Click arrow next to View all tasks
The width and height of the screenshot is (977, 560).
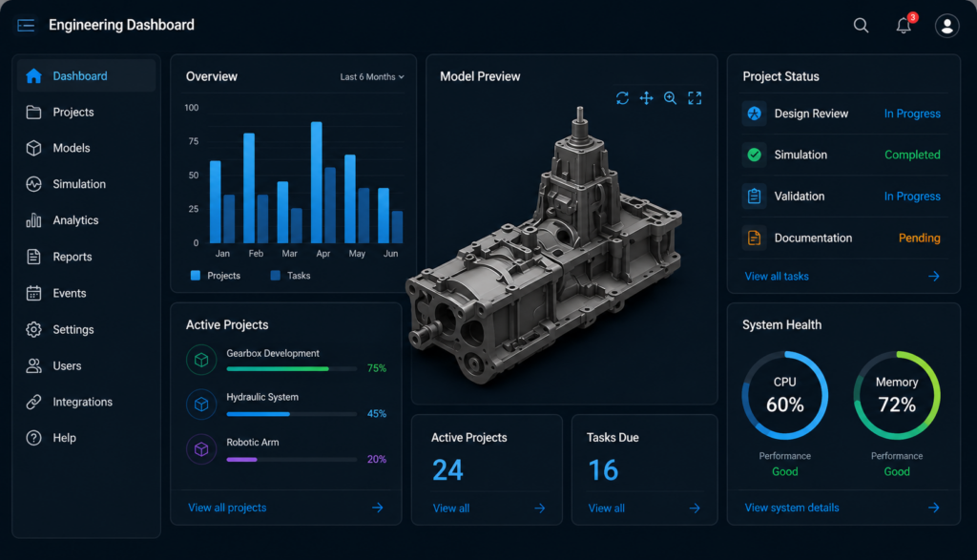(x=933, y=276)
